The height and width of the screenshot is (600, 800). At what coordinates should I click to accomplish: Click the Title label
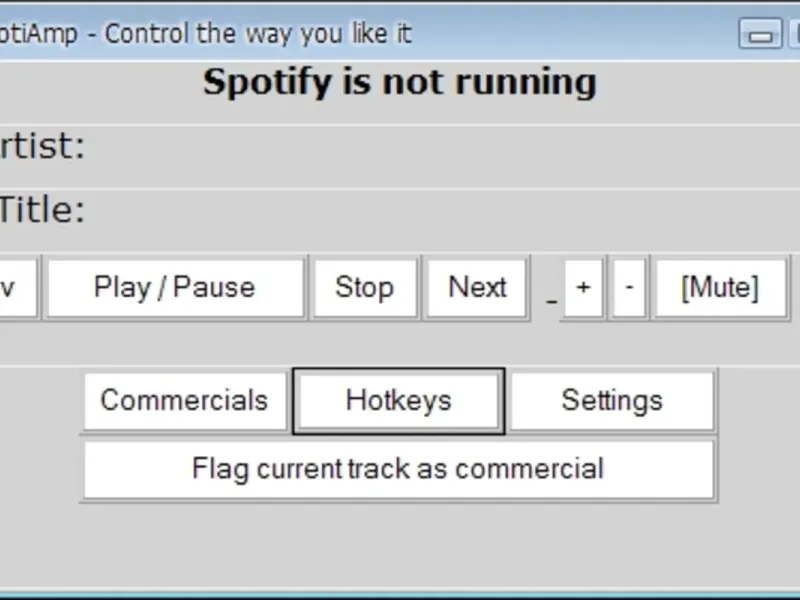42,211
